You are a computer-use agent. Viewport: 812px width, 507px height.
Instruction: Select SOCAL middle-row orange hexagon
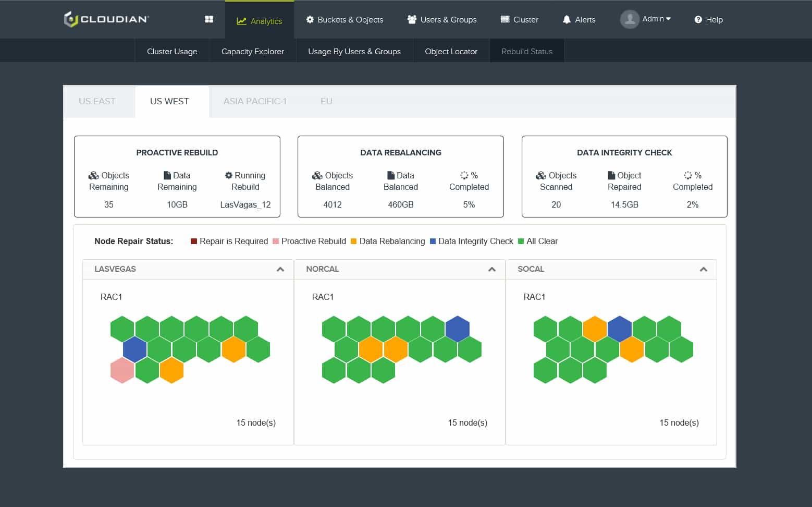pyautogui.click(x=632, y=349)
